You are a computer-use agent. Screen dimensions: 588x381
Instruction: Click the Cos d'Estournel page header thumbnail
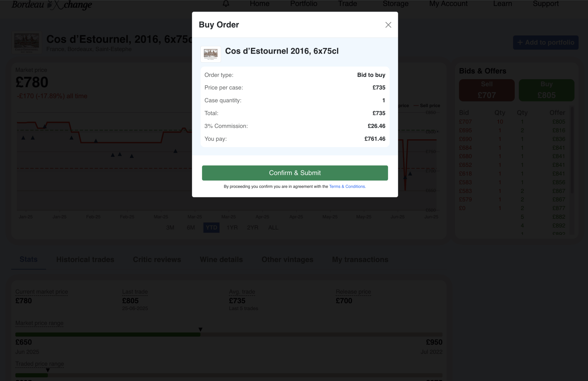[27, 42]
